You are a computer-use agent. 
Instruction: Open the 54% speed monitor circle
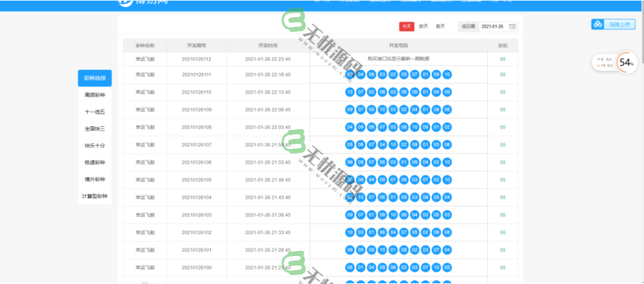[626, 63]
